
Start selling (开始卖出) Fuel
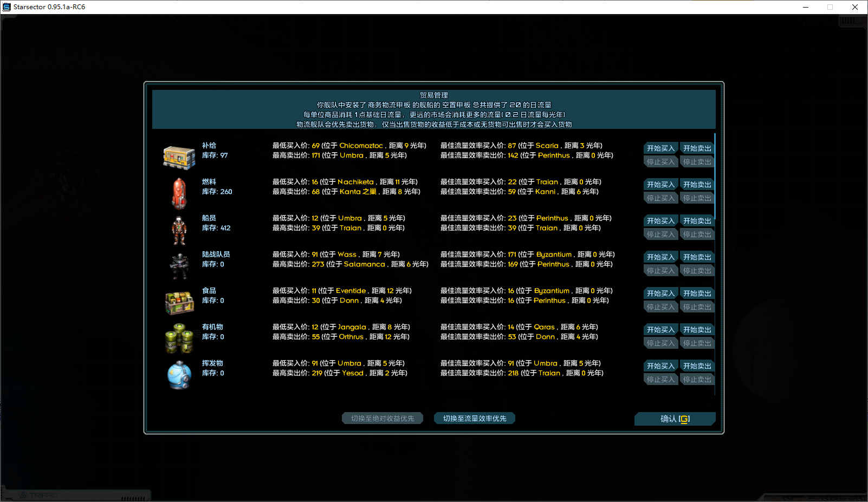click(x=697, y=185)
